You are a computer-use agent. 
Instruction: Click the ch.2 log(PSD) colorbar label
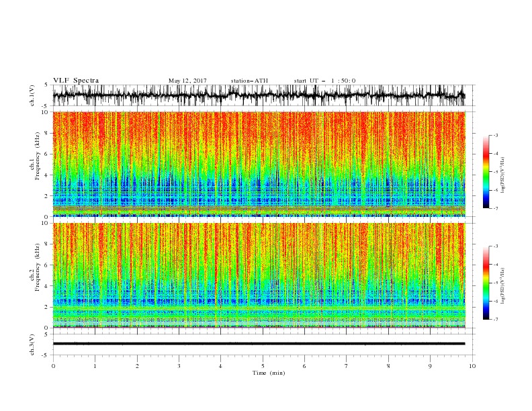click(503, 286)
